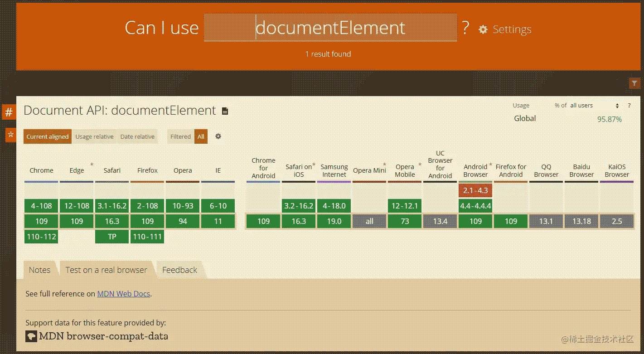Image resolution: width=644 pixels, height=354 pixels.
Task: Switch to Date relative view
Action: (x=137, y=136)
